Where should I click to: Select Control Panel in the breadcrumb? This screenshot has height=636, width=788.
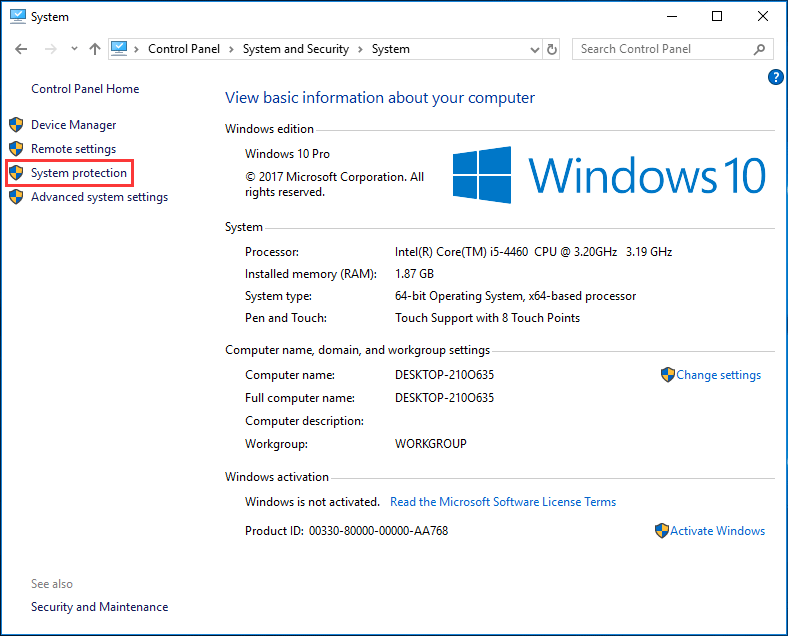(x=183, y=49)
